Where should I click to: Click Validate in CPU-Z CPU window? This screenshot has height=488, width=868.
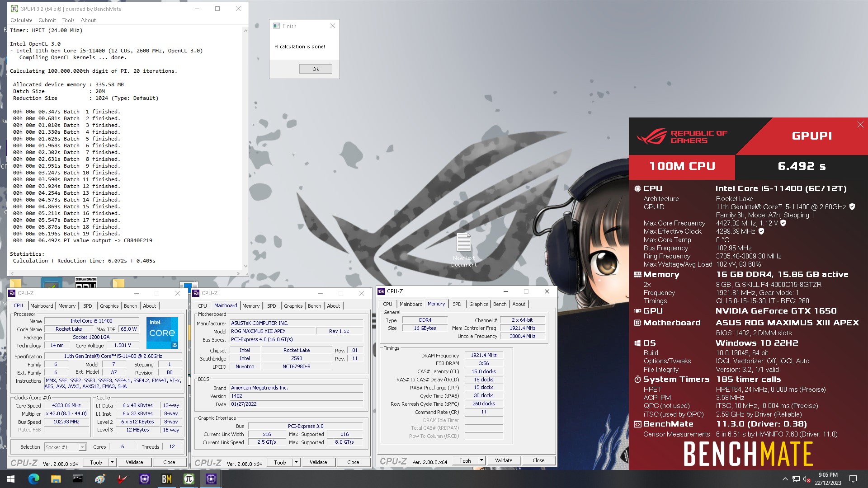tap(134, 462)
